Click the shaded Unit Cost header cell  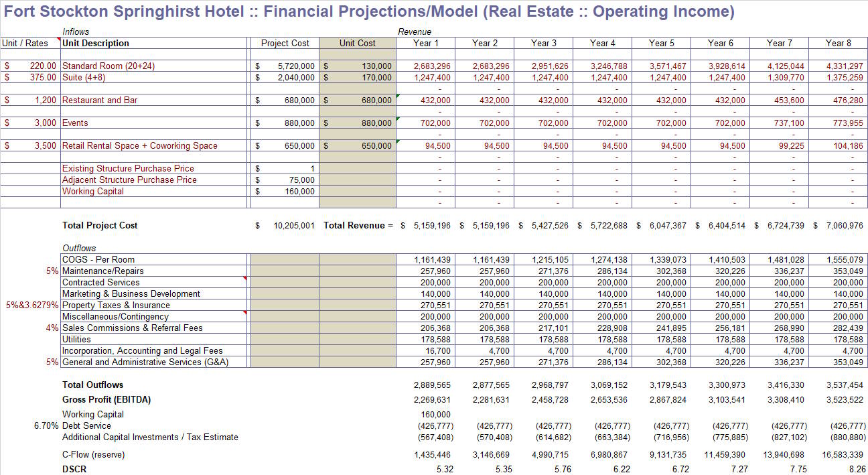click(x=357, y=43)
